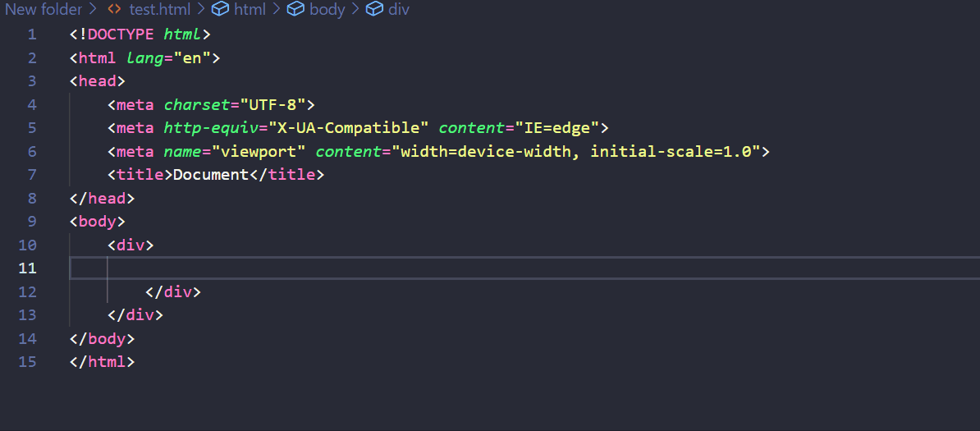Click the "viewport" string on line 6
The image size is (980, 431).
pyautogui.click(x=258, y=151)
